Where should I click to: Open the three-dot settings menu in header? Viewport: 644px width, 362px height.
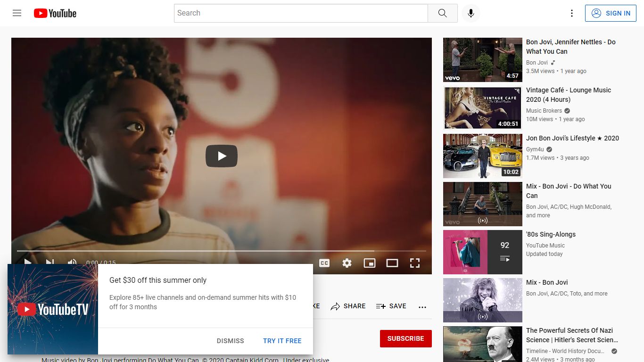click(572, 13)
